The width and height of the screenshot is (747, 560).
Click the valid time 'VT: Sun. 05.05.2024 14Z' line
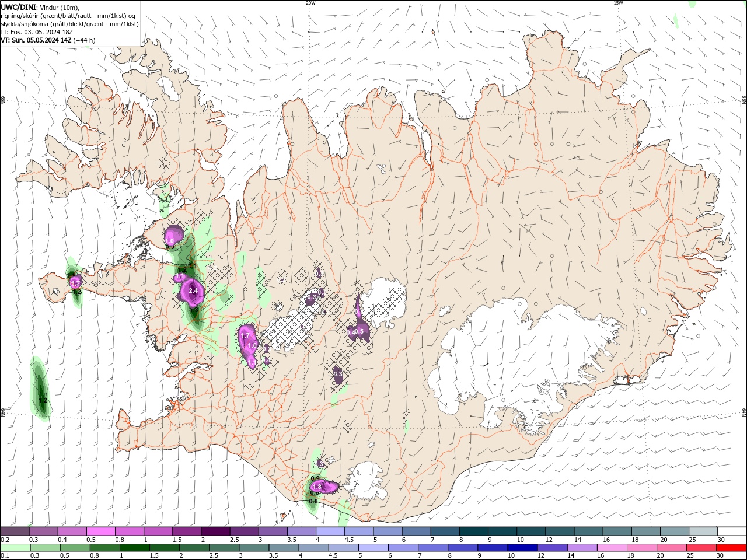pos(36,40)
